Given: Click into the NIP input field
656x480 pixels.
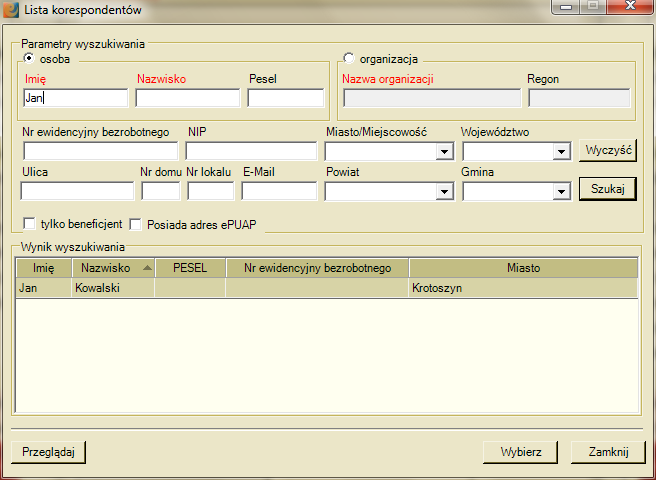Looking at the screenshot, I should [251, 151].
